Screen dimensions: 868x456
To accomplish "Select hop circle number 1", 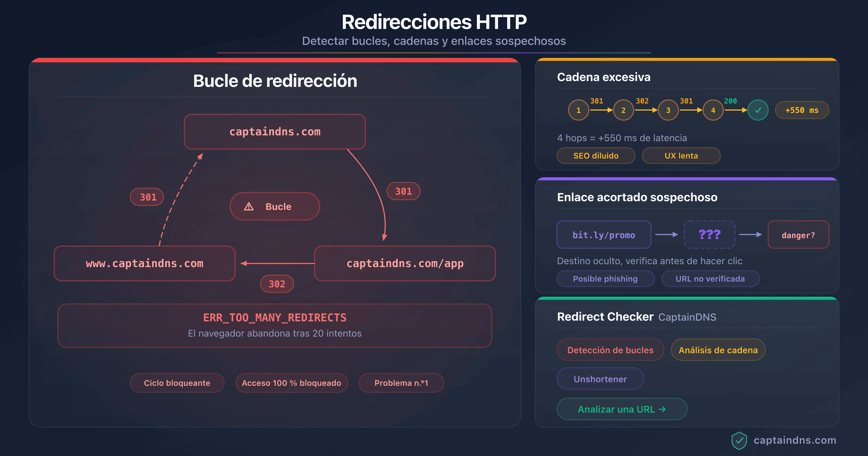I will click(579, 110).
